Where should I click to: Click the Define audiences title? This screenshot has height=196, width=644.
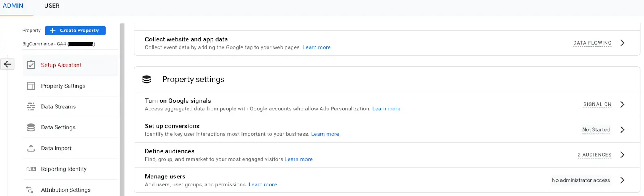(x=169, y=151)
